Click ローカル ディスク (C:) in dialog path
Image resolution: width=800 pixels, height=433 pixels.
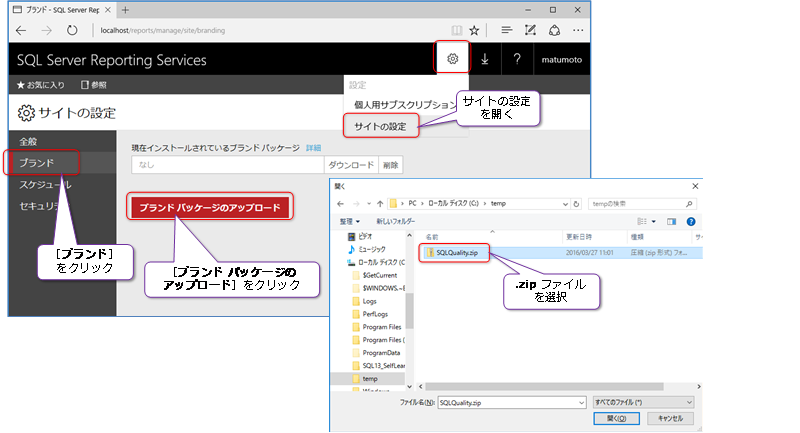(453, 203)
